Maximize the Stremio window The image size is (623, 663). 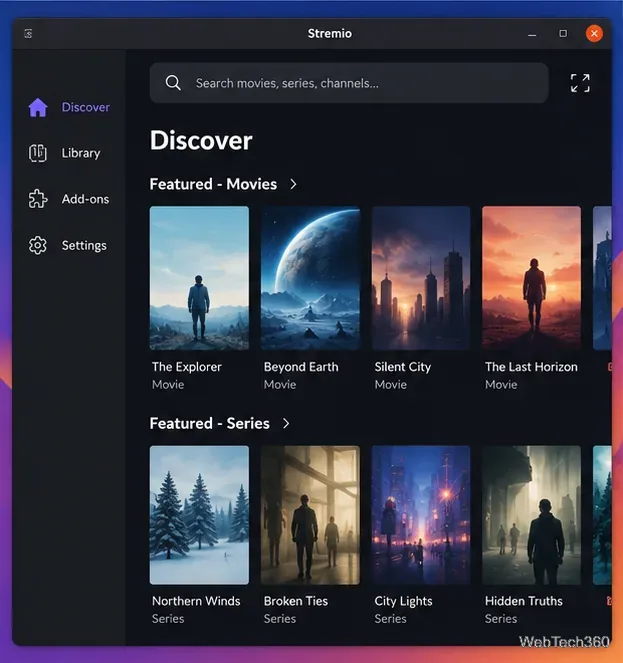[563, 33]
